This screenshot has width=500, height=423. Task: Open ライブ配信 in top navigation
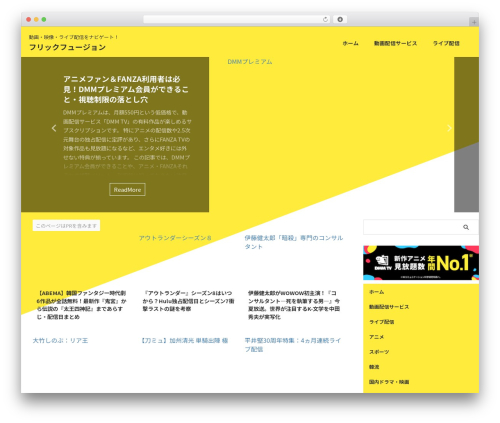[446, 43]
